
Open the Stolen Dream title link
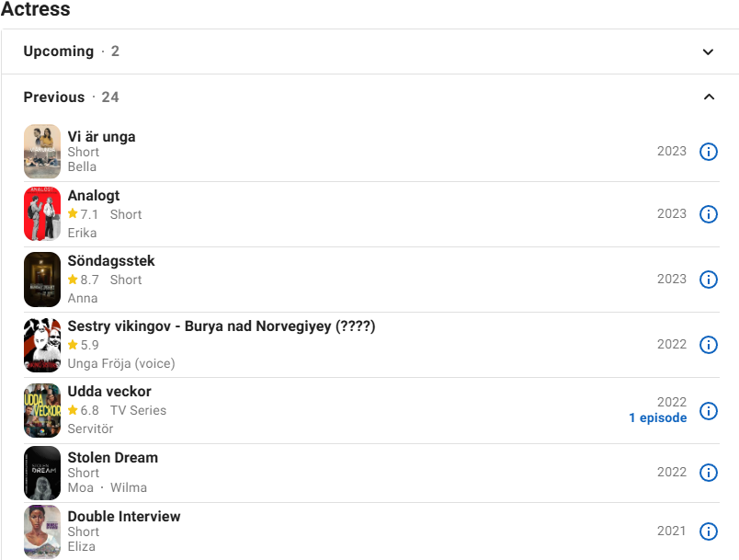pos(113,457)
